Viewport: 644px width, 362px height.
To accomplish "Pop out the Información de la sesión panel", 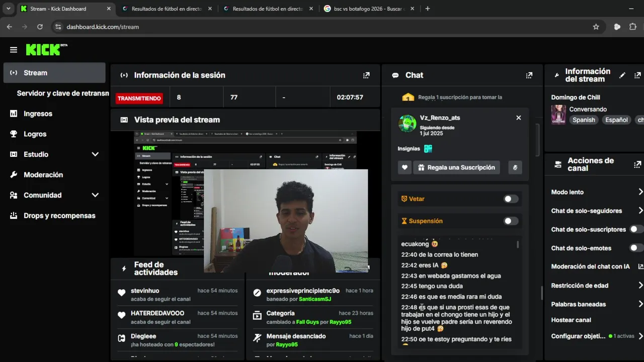I will tap(366, 75).
